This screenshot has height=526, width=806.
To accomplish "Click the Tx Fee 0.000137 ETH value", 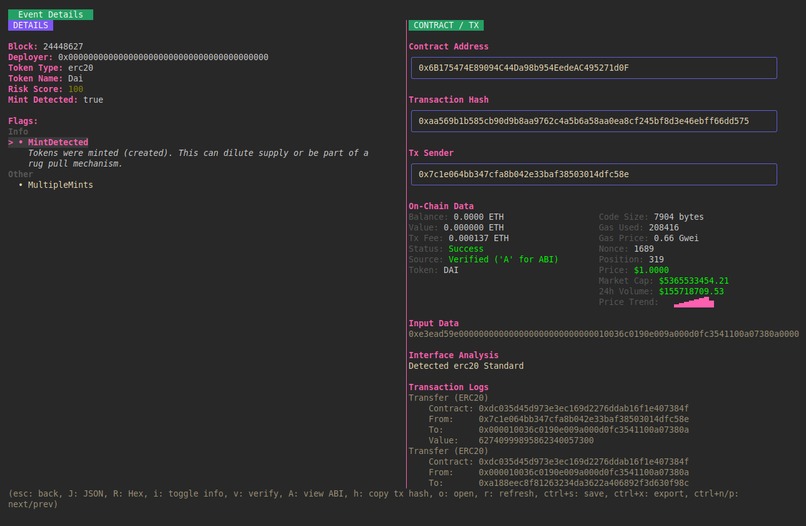I will pyautogui.click(x=479, y=238).
